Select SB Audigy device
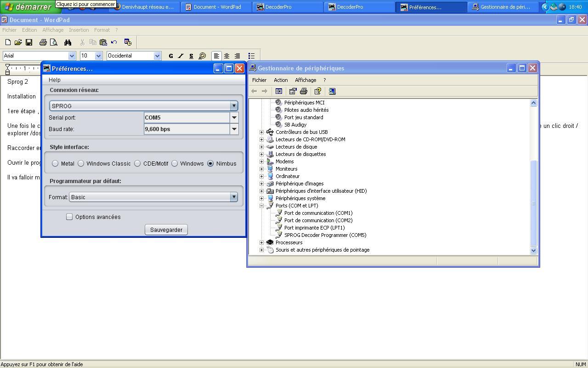588x368 pixels. click(295, 125)
